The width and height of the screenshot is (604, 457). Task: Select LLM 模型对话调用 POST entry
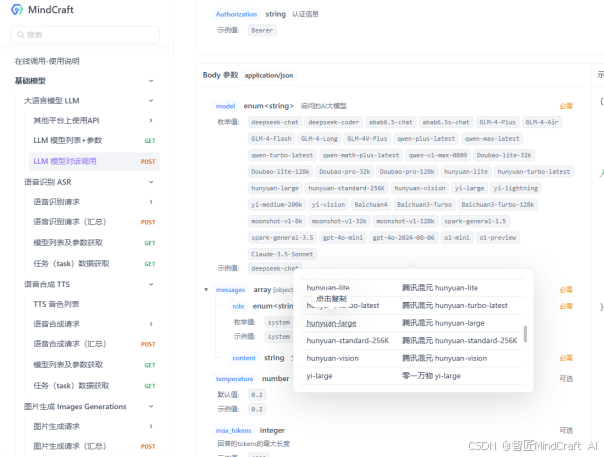(94, 161)
